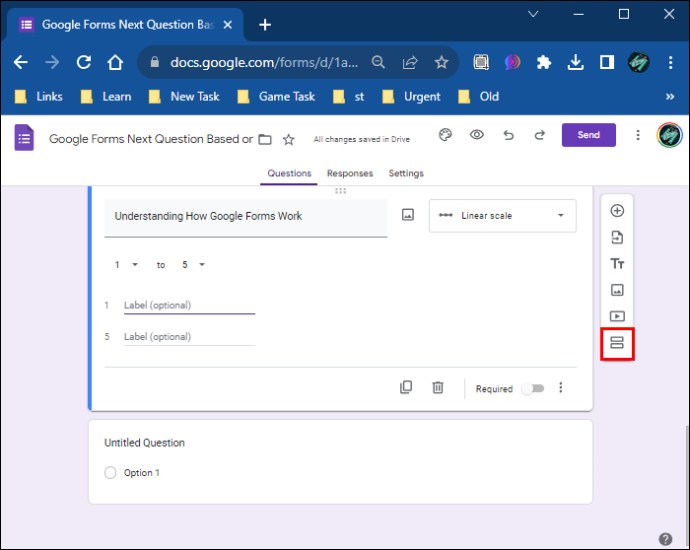Share this page from the address bar
Screen dimensions: 690x550
click(x=410, y=62)
